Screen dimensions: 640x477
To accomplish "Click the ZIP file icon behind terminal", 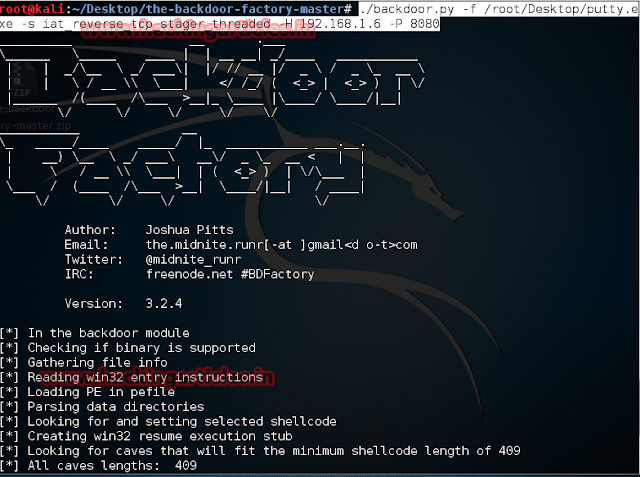I will click(22, 80).
